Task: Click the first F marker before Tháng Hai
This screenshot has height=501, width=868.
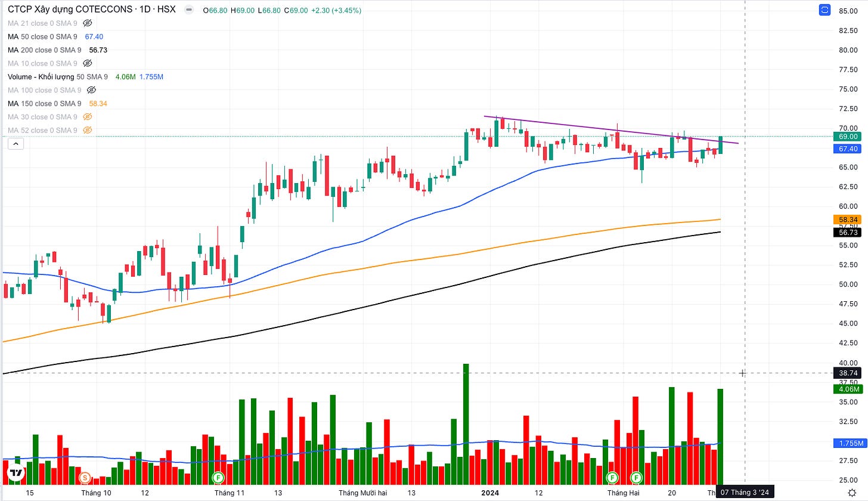Action: [x=612, y=478]
